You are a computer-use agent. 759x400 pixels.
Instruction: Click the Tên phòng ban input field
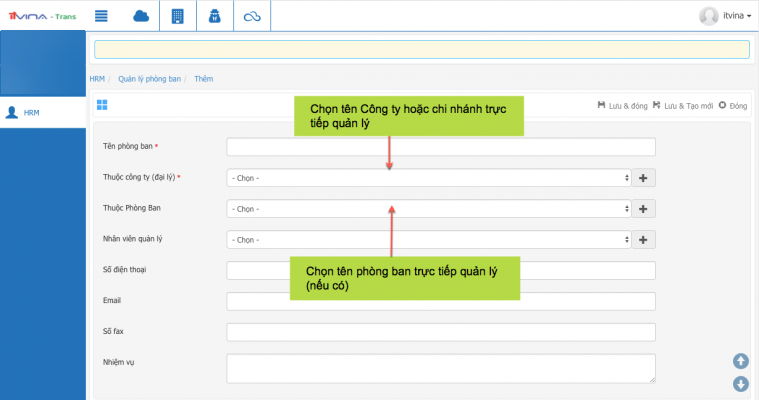point(441,147)
